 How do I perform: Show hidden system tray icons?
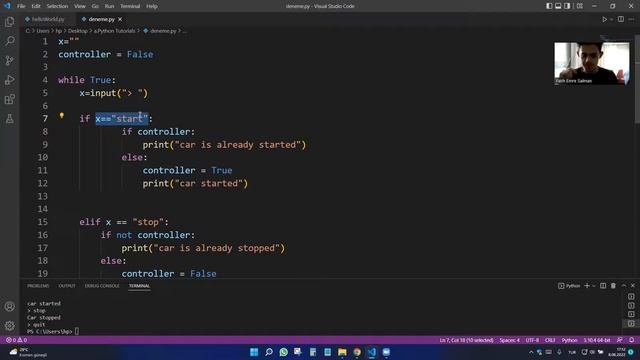tap(531, 352)
